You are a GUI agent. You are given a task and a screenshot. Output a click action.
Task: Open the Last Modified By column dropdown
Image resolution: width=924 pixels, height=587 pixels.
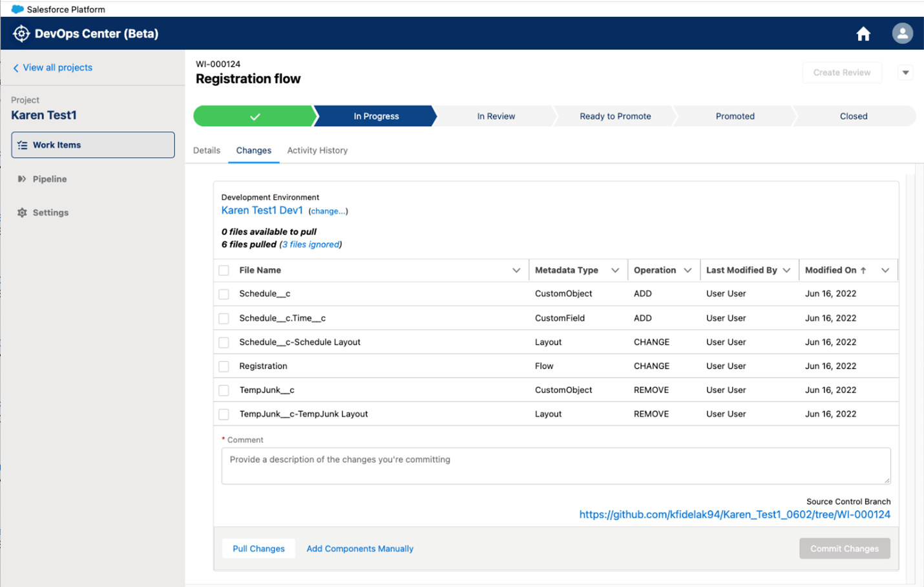tap(786, 270)
